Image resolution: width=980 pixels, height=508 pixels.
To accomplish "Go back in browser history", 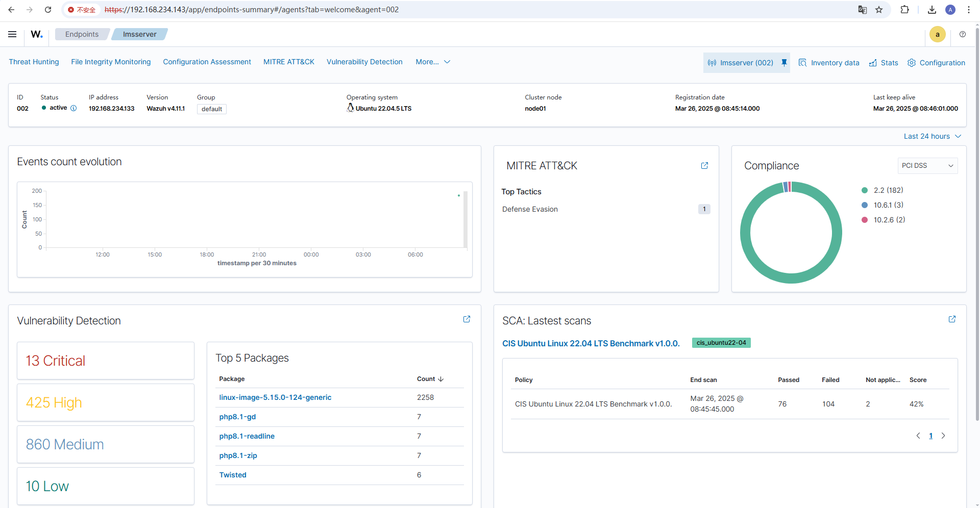I will tap(11, 10).
